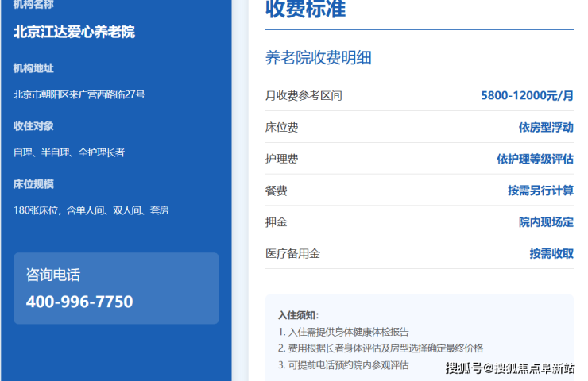This screenshot has width=588, height=381.
Task: Select the 餐费 row label
Action: 277,190
